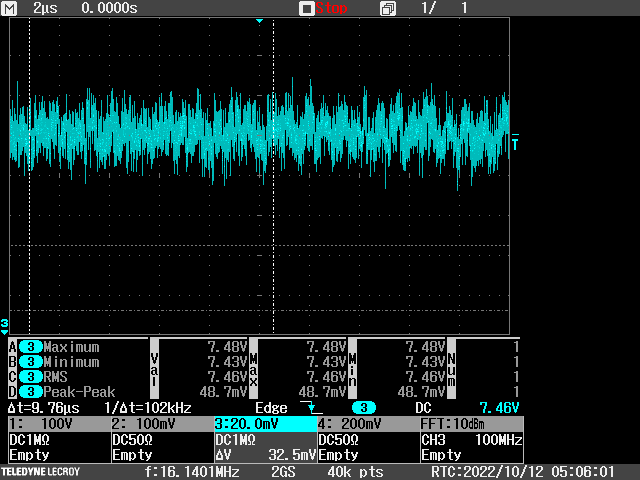Click the history frames icon

point(387,8)
